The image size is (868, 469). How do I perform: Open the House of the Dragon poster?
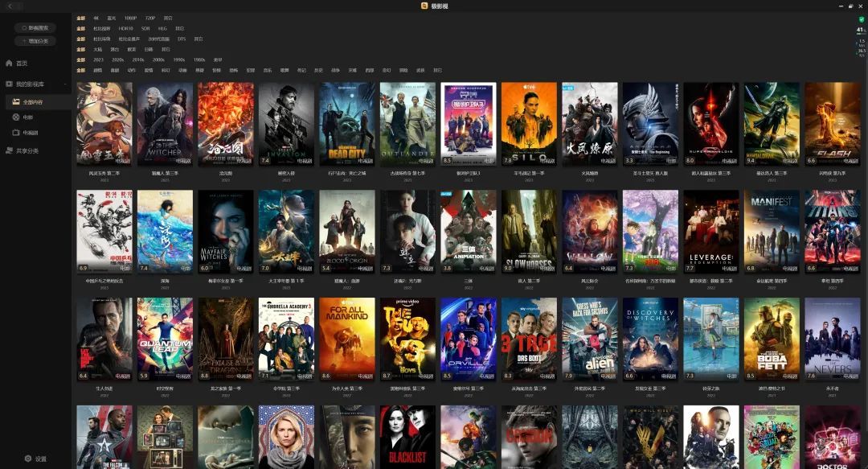[x=226, y=339]
